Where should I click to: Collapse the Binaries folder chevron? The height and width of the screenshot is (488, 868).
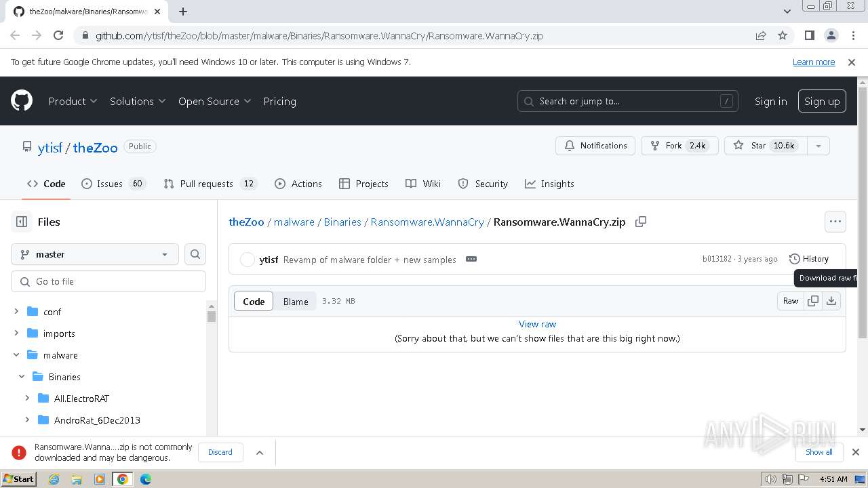pos(22,377)
